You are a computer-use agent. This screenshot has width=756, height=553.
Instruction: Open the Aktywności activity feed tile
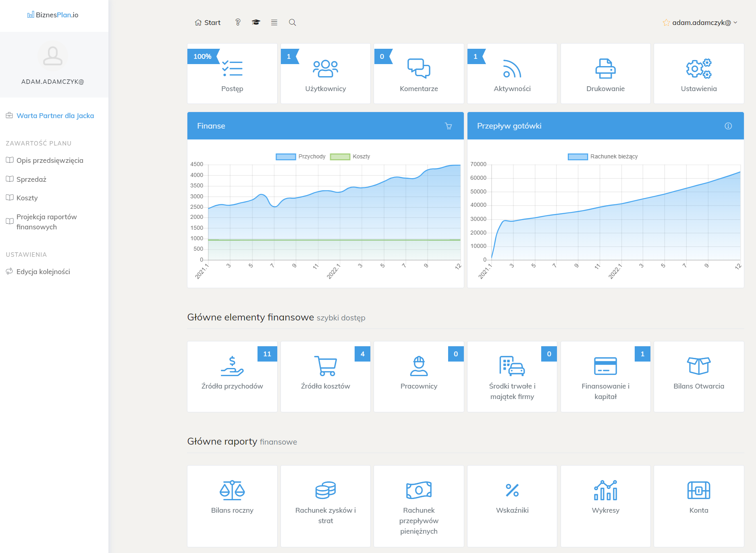click(512, 74)
